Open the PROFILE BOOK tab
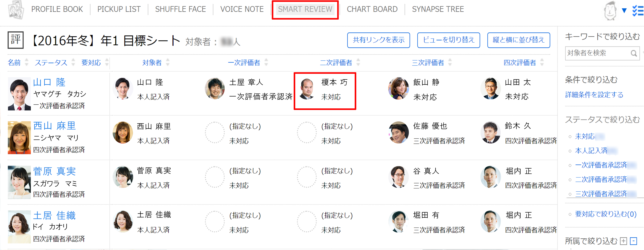The height and width of the screenshot is (250, 644). pos(57,9)
